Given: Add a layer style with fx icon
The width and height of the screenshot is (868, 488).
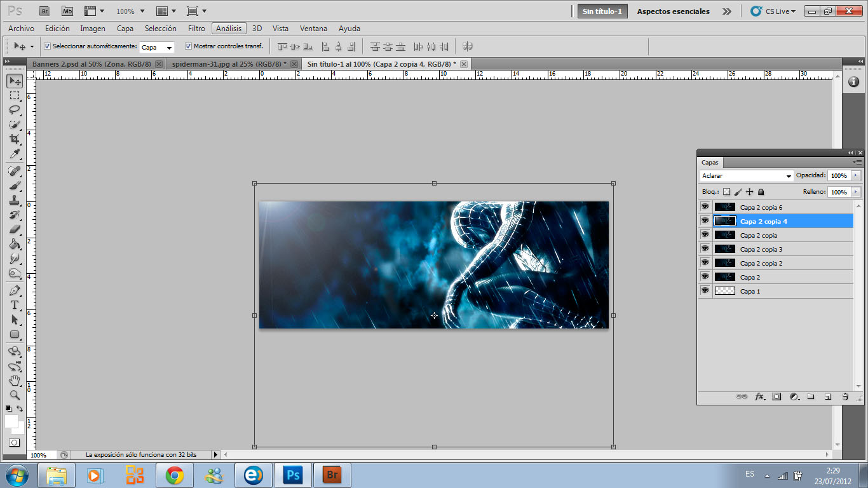Looking at the screenshot, I should 759,396.
